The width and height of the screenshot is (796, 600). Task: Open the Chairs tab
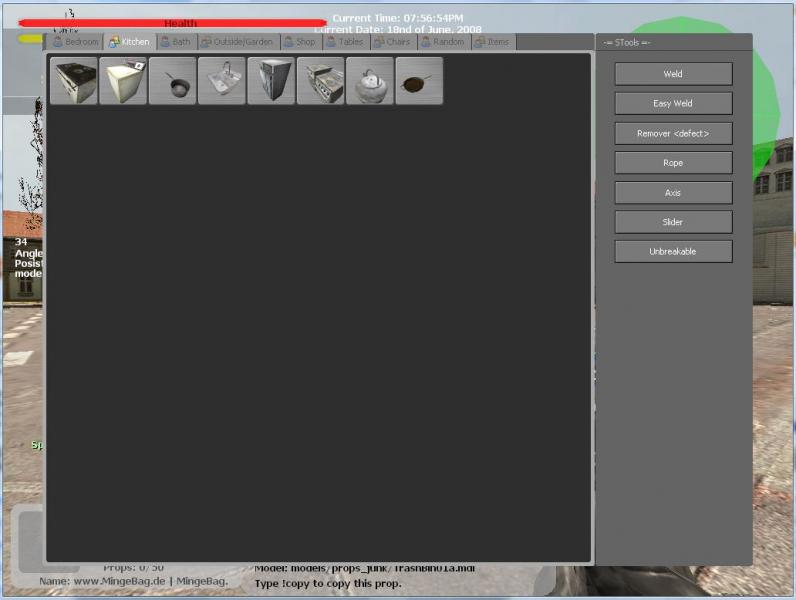(393, 42)
